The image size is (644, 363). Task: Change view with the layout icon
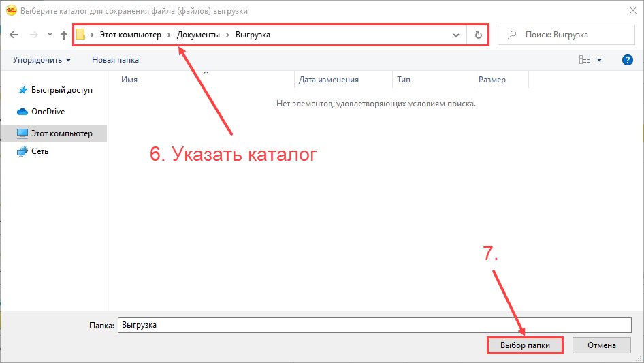pyautogui.click(x=585, y=60)
